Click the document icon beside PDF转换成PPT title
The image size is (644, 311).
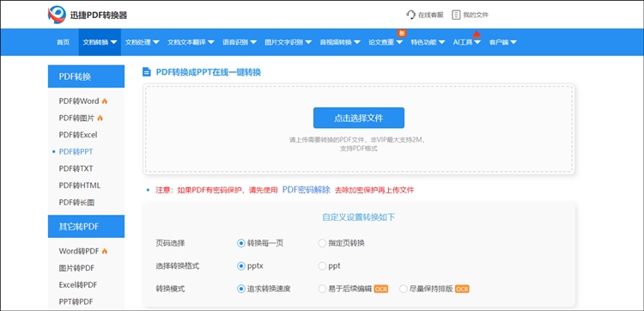pos(146,72)
